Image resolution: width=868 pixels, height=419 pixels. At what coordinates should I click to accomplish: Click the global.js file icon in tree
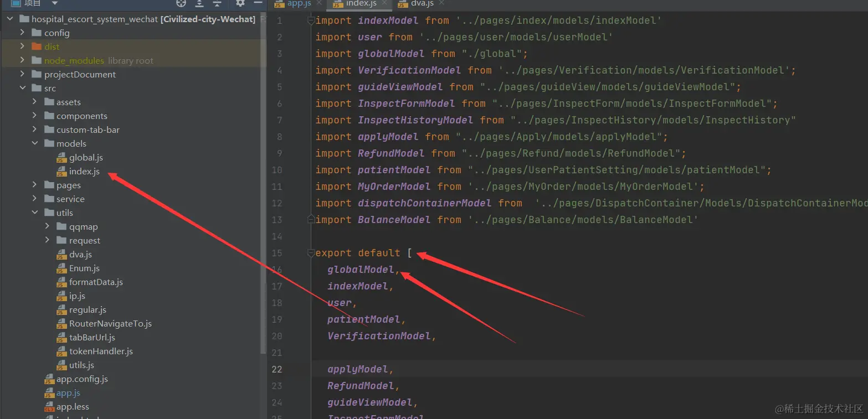click(61, 158)
